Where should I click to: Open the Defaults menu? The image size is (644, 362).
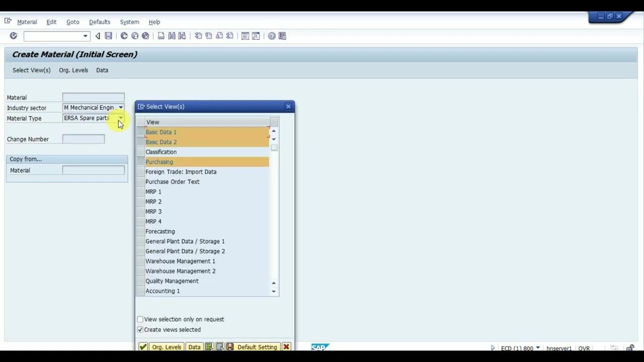(100, 22)
